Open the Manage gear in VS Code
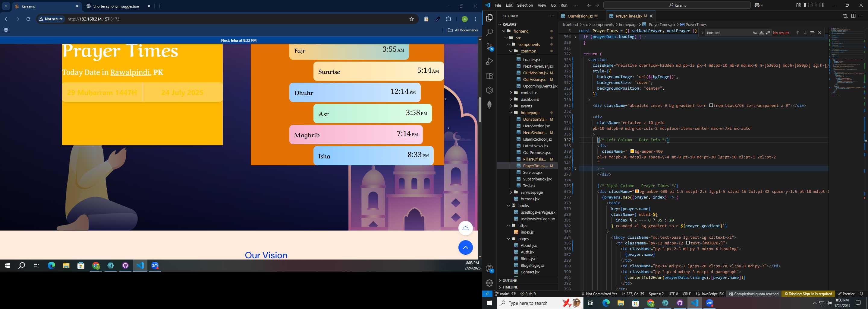Screen dimensions: 868x309 pyautogui.click(x=489, y=283)
